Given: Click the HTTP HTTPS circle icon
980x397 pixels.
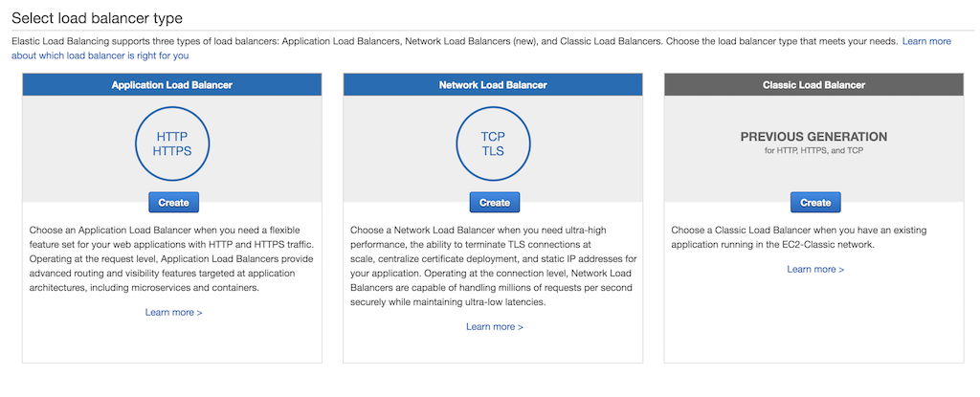Looking at the screenshot, I should [172, 143].
